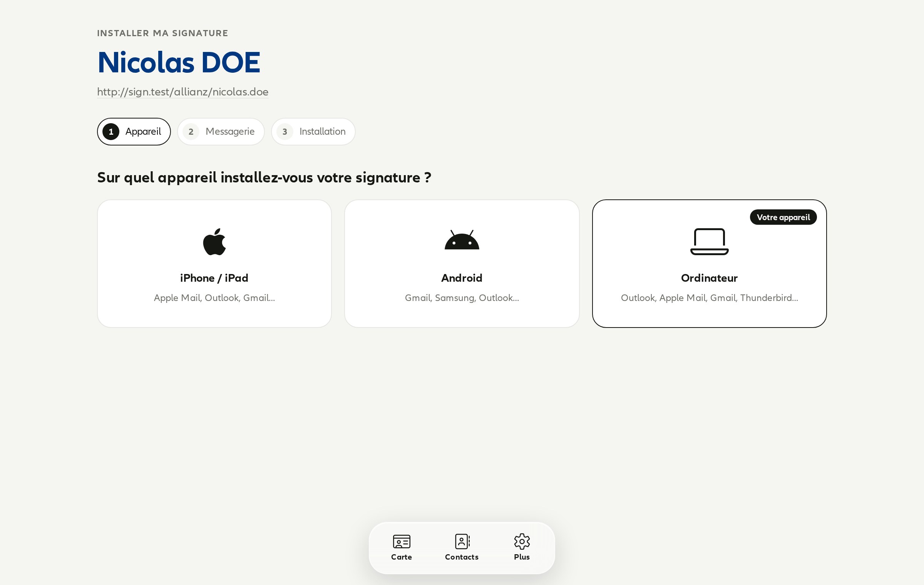Open the sign.test/allianz/nicolas.doe link
Screen dimensions: 924x585
tap(182, 92)
